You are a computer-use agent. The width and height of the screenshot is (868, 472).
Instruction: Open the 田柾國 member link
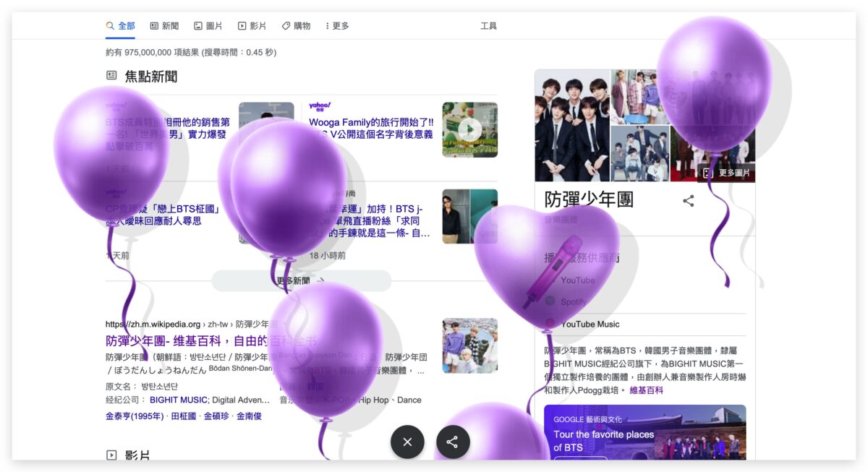pyautogui.click(x=184, y=416)
